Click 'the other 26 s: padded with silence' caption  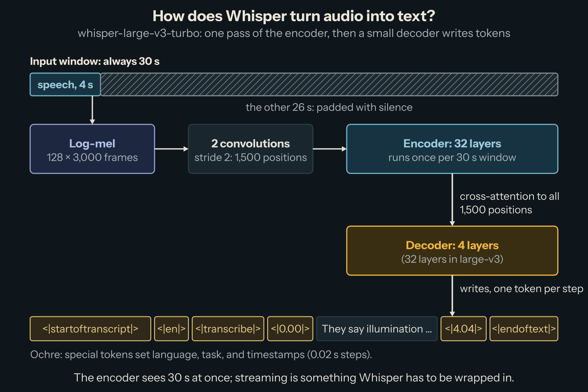coord(329,107)
